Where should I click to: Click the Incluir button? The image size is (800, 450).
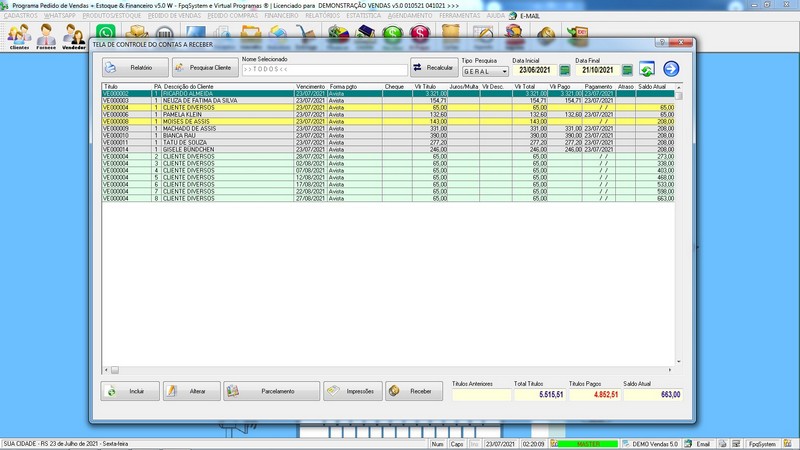coord(130,391)
